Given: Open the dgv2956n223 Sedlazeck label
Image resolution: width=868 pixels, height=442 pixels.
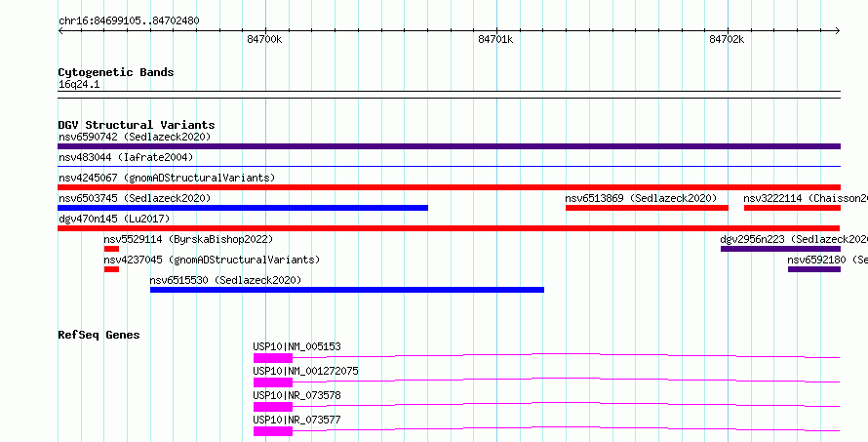Looking at the screenshot, I should pyautogui.click(x=794, y=239).
